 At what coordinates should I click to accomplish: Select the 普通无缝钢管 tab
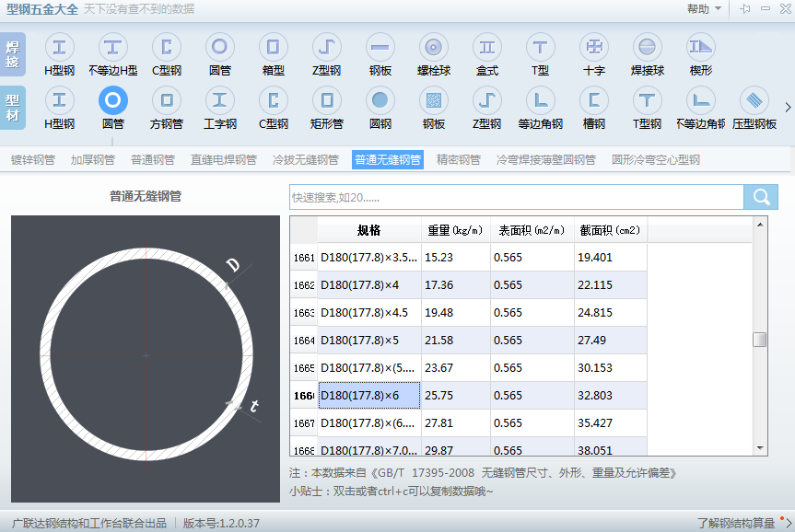click(388, 160)
